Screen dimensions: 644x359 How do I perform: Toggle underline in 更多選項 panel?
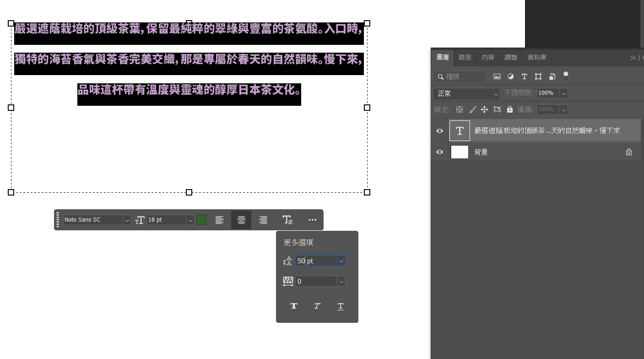tap(341, 306)
